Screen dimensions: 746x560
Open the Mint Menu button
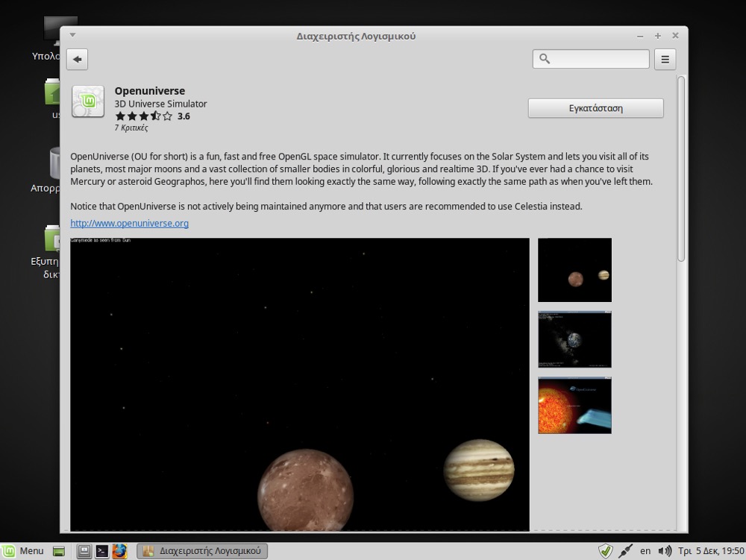[x=23, y=551]
